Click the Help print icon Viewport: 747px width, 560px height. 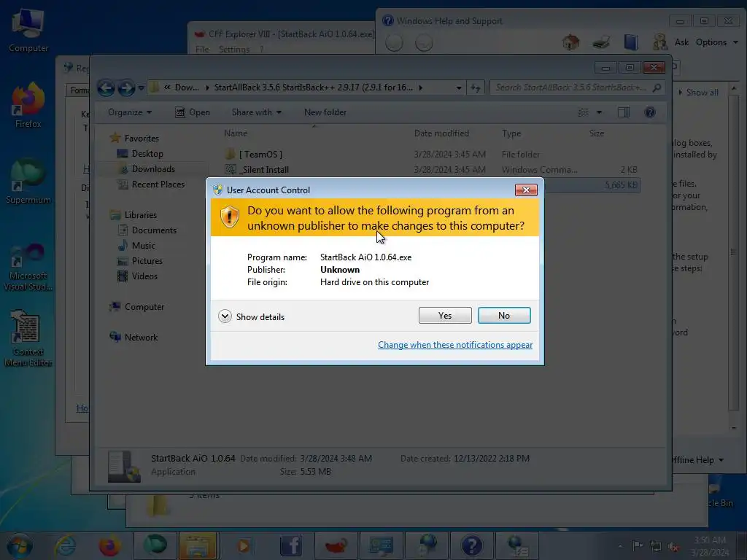(601, 42)
